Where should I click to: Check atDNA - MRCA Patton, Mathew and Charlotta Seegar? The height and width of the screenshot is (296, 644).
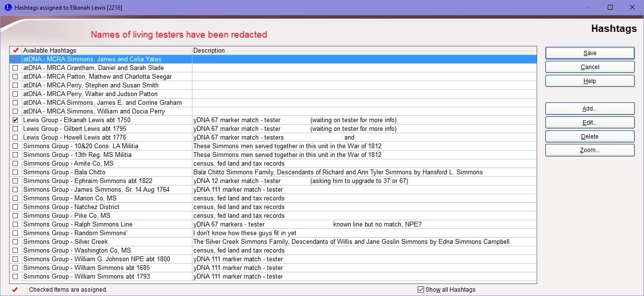pyautogui.click(x=15, y=77)
